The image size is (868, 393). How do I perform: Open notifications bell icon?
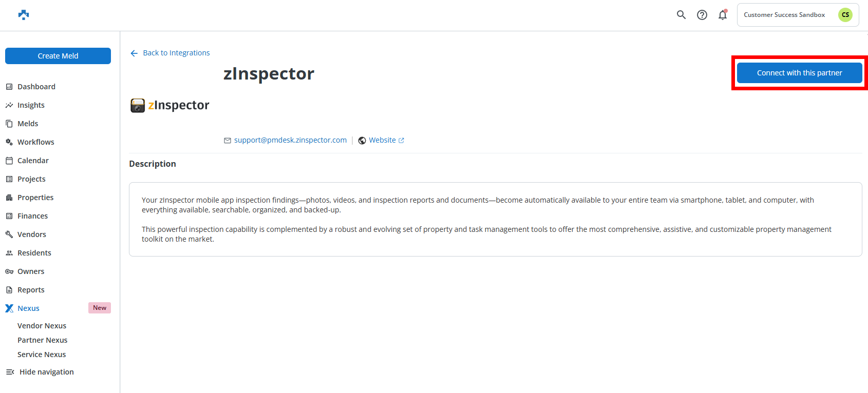(723, 15)
